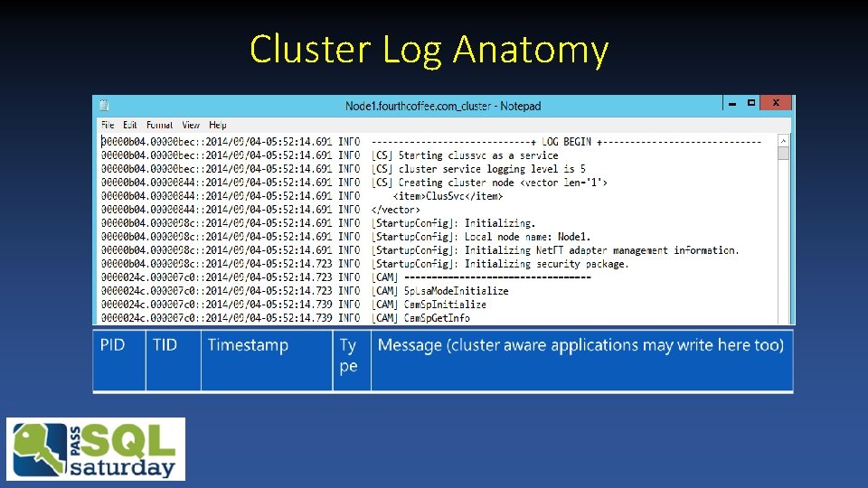
Task: Click the Timestamp table cell
Action: 267,361
